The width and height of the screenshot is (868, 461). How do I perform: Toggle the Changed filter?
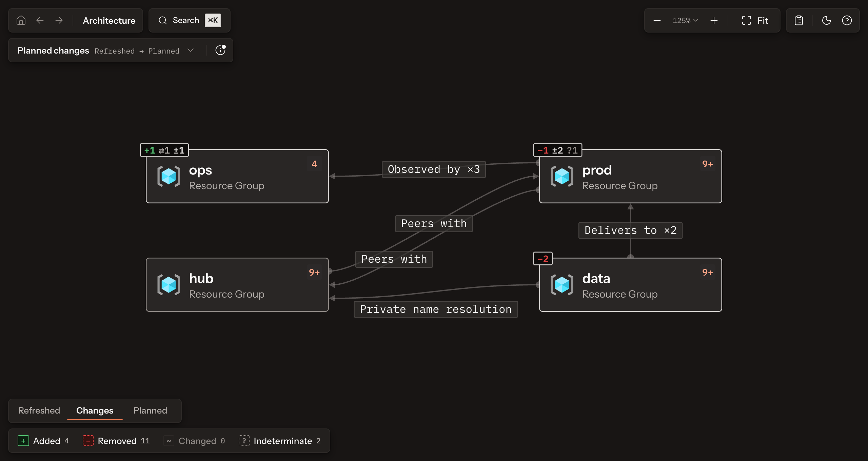194,441
